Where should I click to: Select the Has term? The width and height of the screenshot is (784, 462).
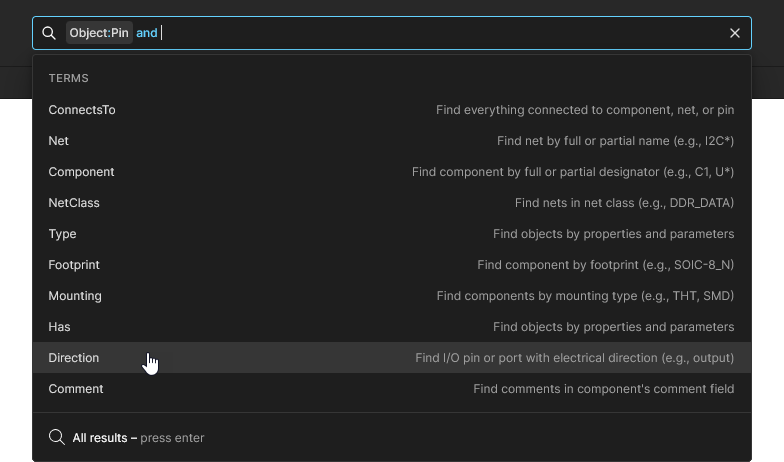click(392, 327)
